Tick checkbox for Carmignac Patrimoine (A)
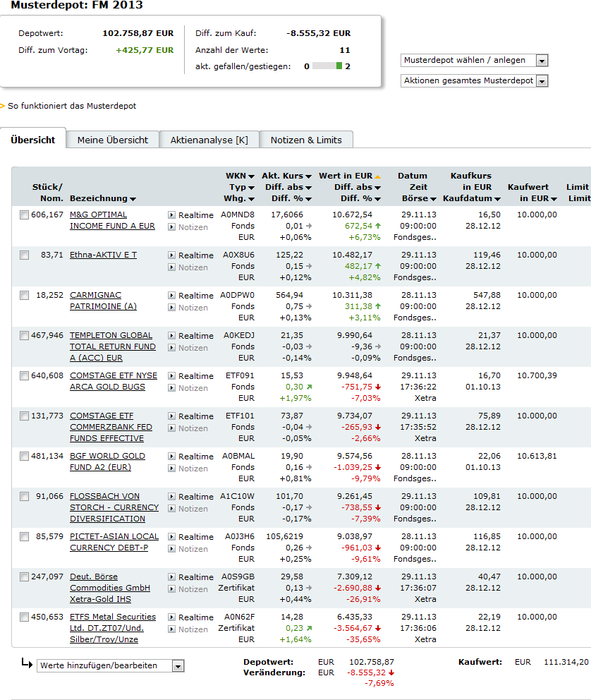Screen dimensions: 591x700 point(24,296)
